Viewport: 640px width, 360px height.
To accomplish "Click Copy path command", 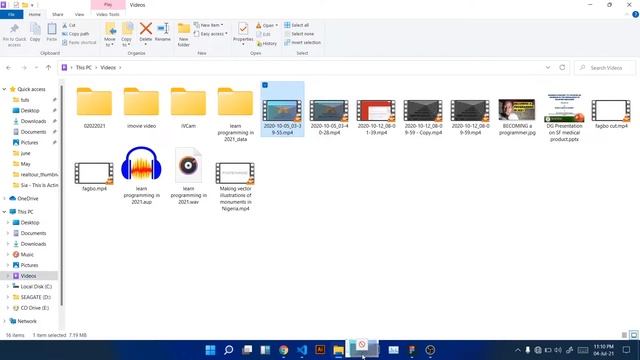I will (76, 34).
